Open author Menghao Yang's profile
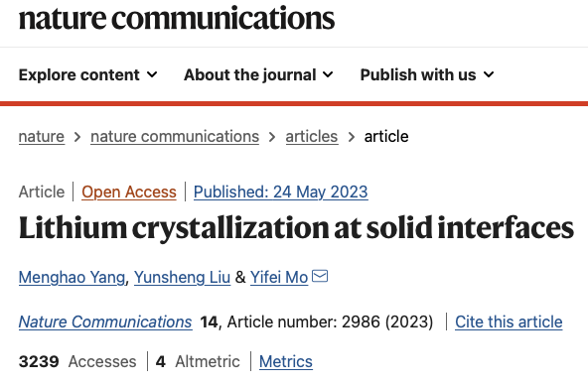The width and height of the screenshot is (588, 385). 72,277
